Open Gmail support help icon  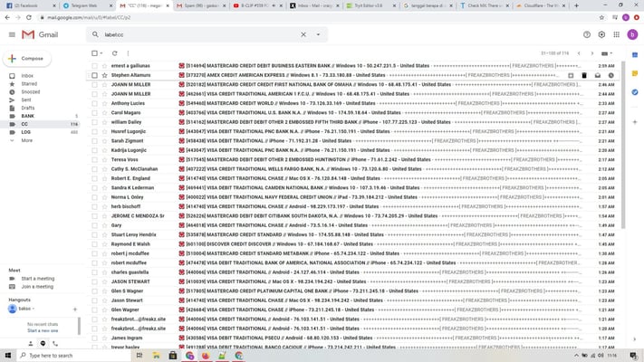587,35
